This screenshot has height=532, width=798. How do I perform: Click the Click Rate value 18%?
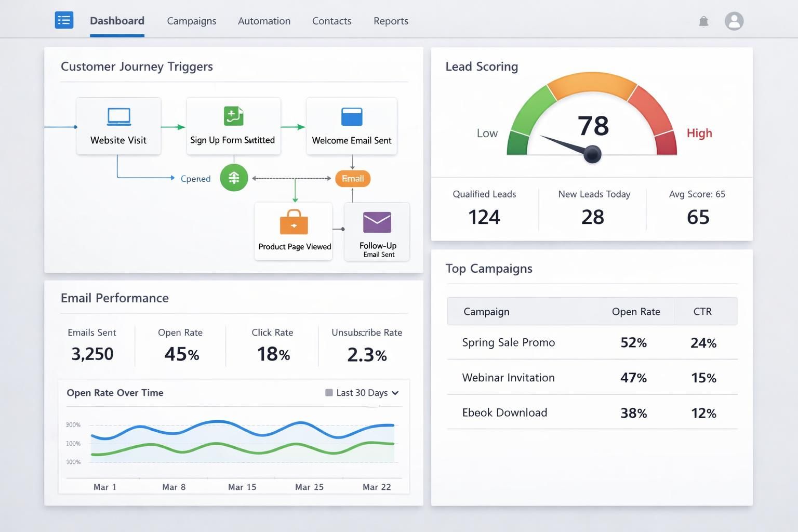point(273,354)
